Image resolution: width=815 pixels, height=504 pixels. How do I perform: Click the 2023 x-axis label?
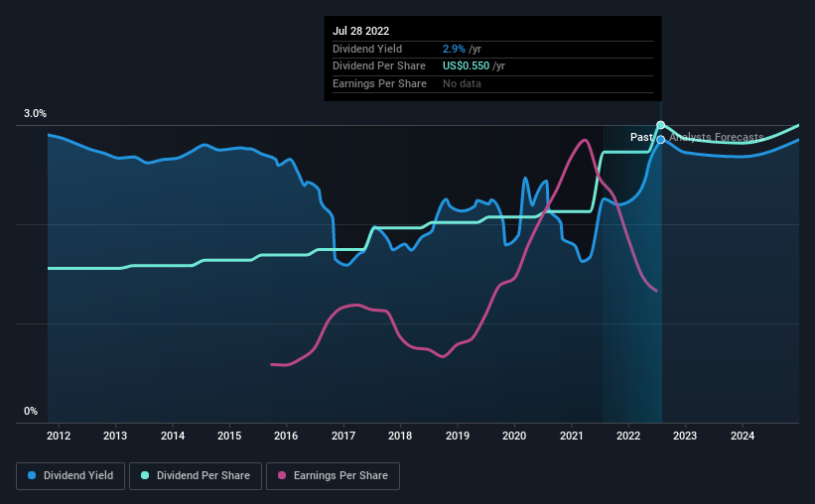click(x=685, y=436)
